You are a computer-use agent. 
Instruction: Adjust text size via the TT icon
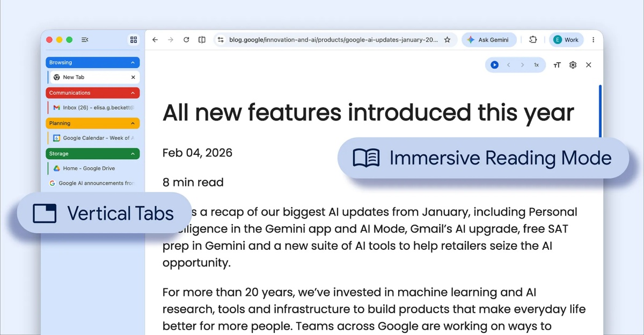tap(557, 64)
